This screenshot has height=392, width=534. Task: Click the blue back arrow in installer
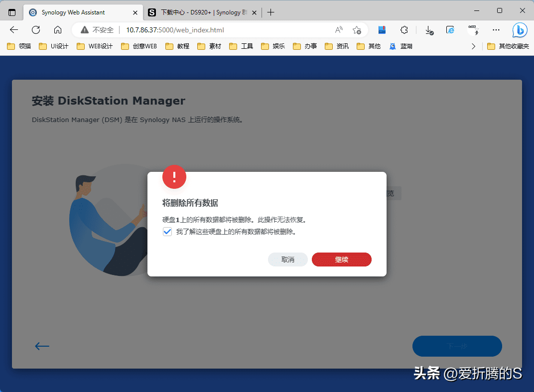(42, 346)
